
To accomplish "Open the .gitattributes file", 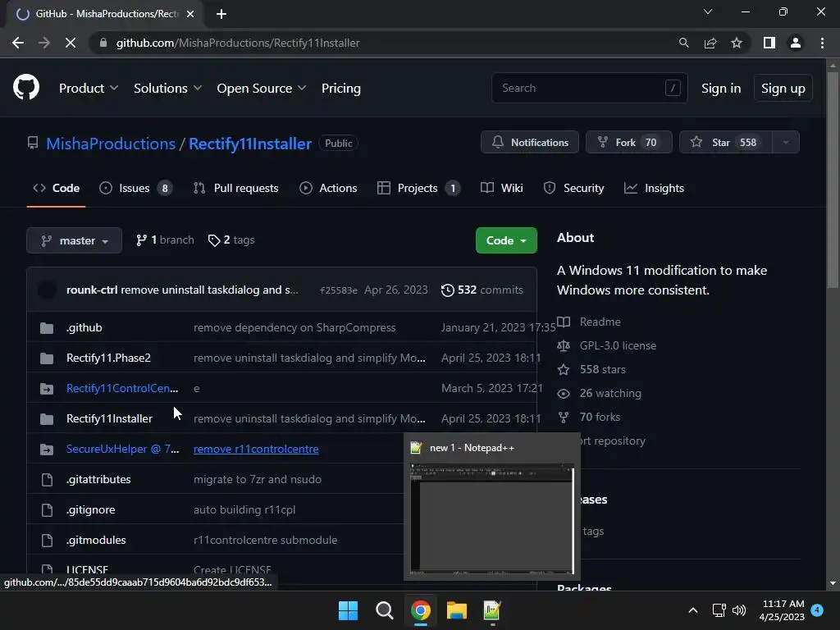I will 98,479.
